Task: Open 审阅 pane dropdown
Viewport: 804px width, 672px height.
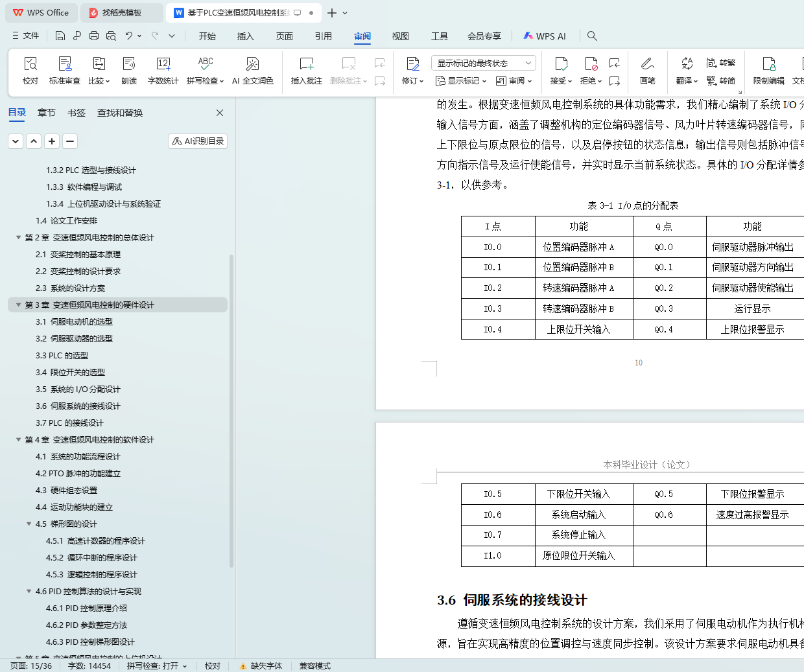Action: pyautogui.click(x=514, y=81)
